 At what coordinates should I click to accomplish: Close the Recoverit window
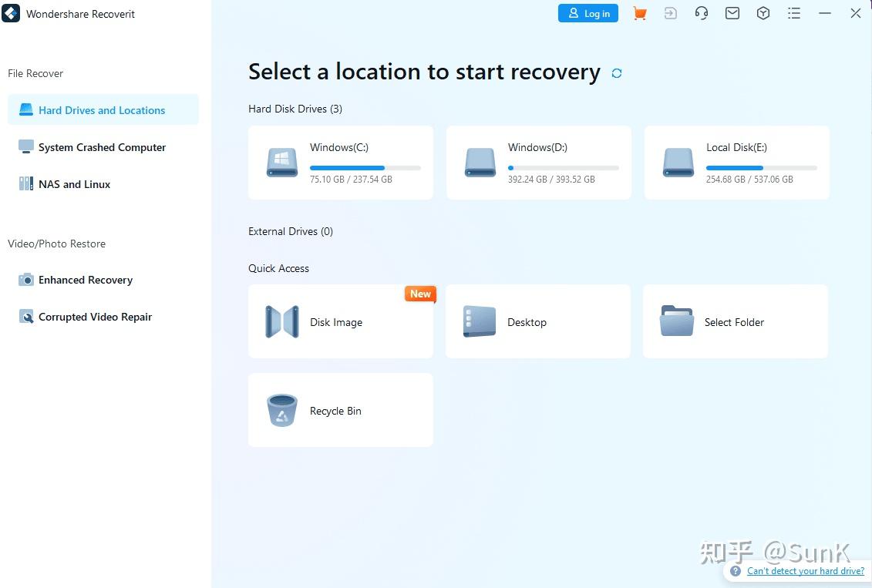pyautogui.click(x=856, y=13)
